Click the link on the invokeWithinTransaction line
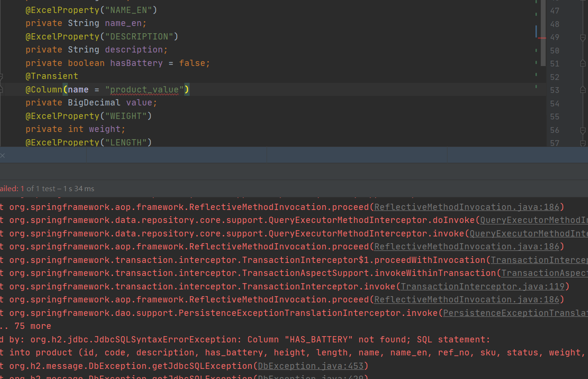588x379 pixels. point(544,273)
